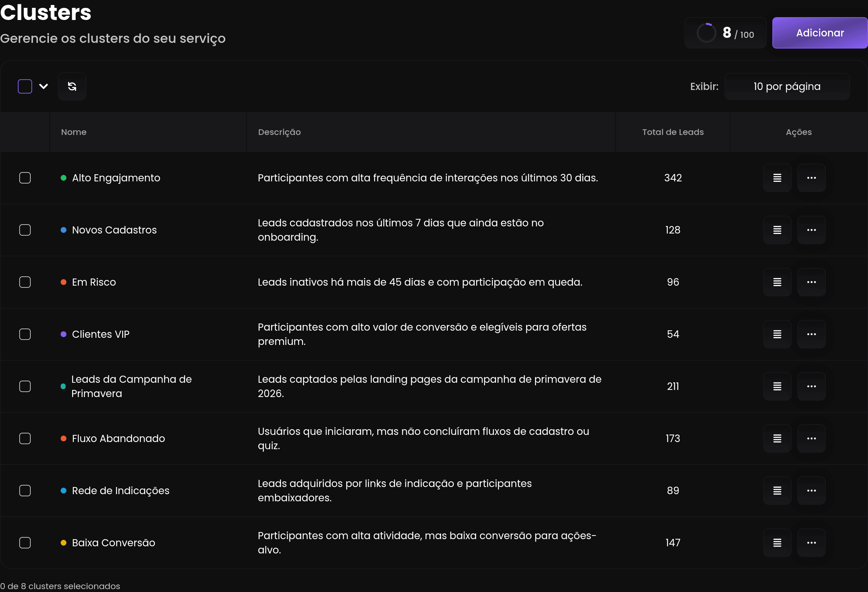Click the Fluxo Abandonado cluster name
The height and width of the screenshot is (592, 868).
[x=118, y=438]
